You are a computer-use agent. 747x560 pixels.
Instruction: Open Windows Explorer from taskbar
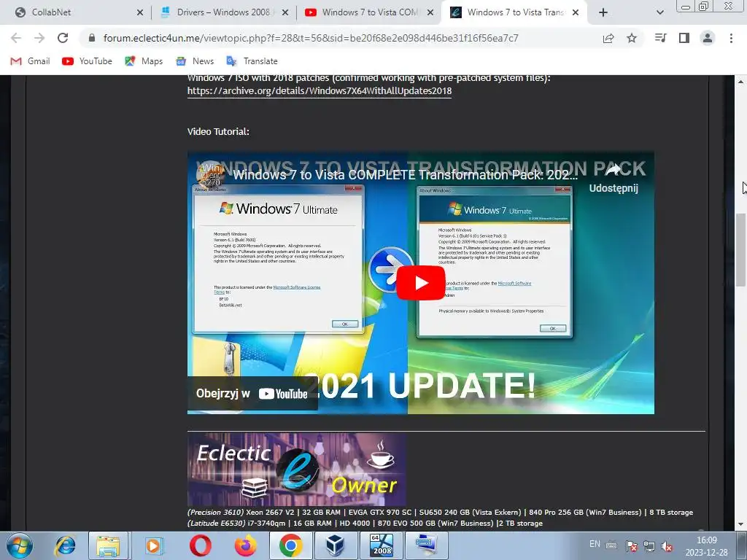pyautogui.click(x=109, y=545)
